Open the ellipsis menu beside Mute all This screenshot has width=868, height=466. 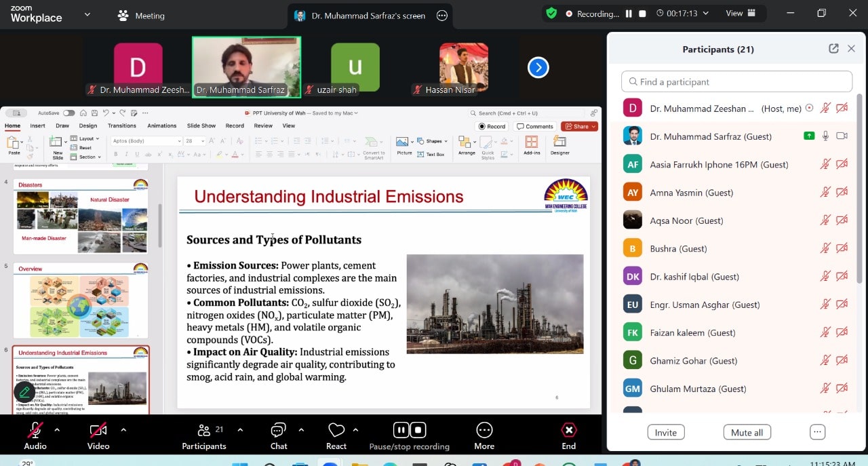pos(817,433)
